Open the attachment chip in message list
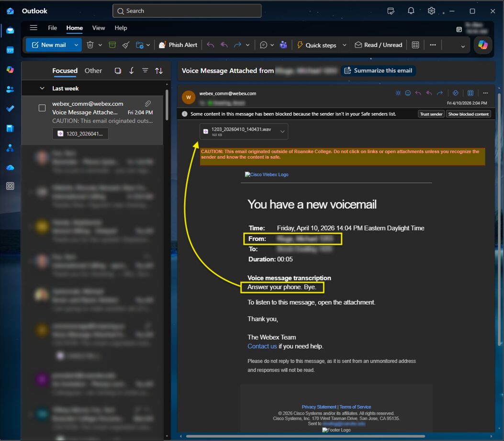The width and height of the screenshot is (504, 441). coord(80,134)
